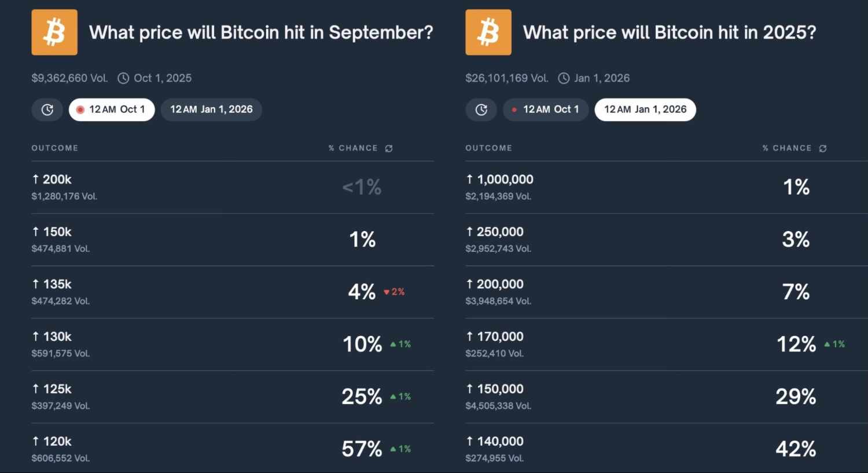Click the 29% chance for ↑ 150,000
Screen dimensions: 868x473
[x=796, y=397]
